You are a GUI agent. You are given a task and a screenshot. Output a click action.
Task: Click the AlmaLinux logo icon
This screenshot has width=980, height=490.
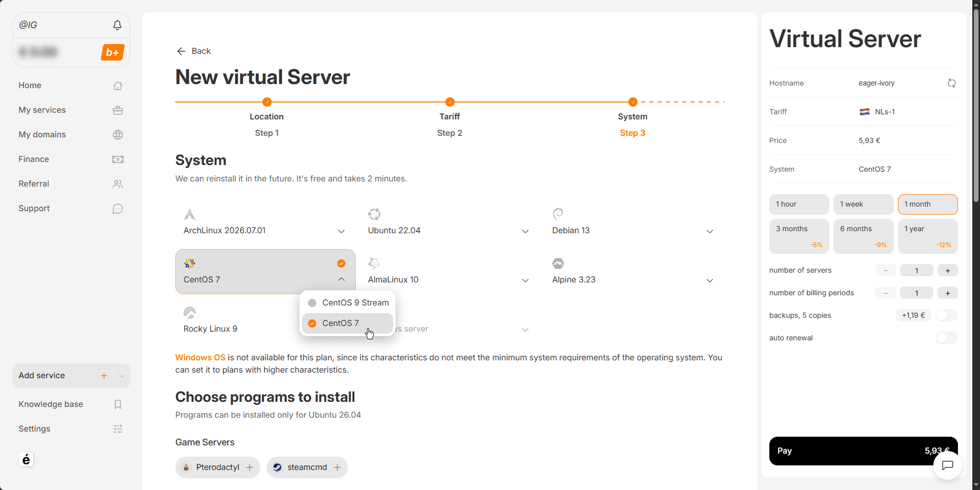pyautogui.click(x=374, y=263)
